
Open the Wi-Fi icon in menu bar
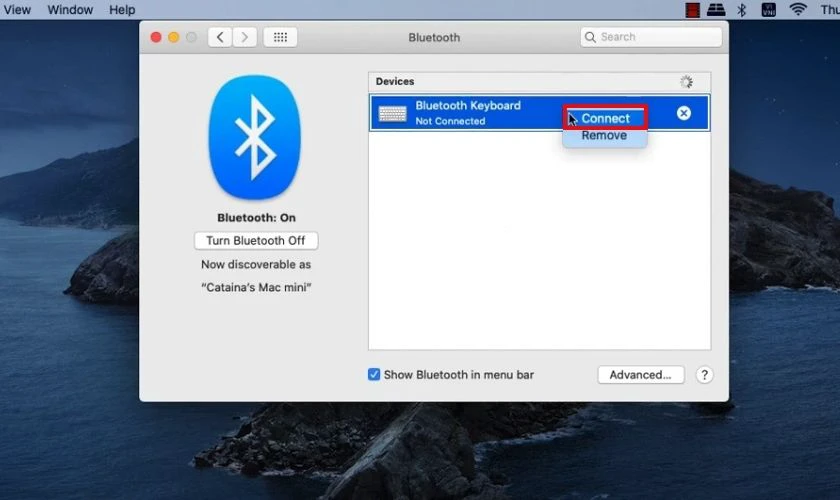(x=797, y=10)
